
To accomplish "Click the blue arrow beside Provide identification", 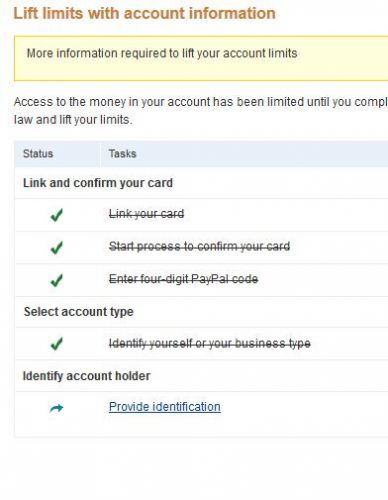I will [56, 408].
